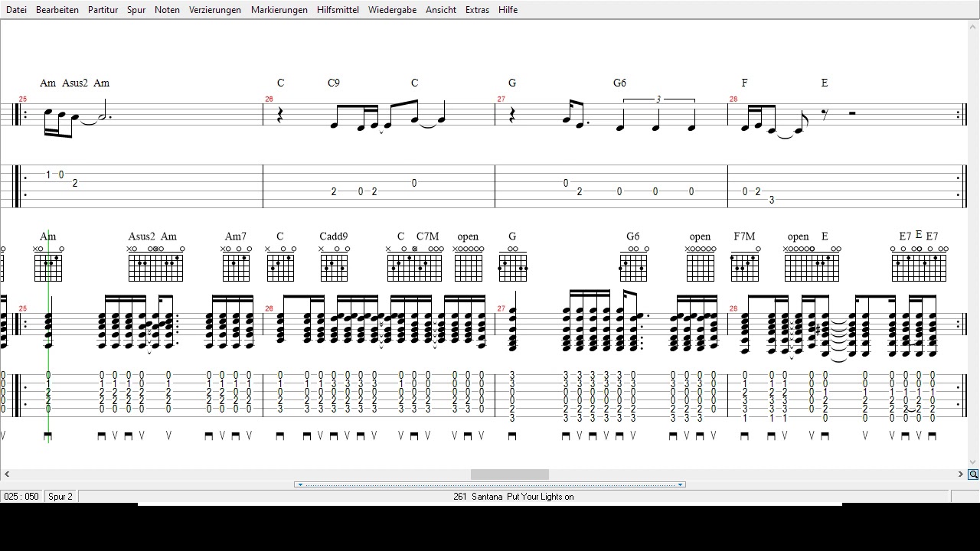This screenshot has height=551, width=980.
Task: Open the Verzierungen menu
Action: point(215,10)
